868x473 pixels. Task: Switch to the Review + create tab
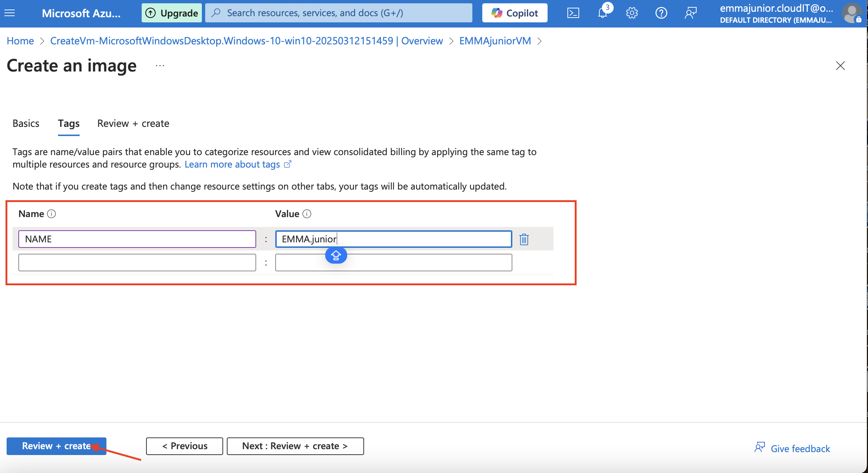pyautogui.click(x=133, y=124)
